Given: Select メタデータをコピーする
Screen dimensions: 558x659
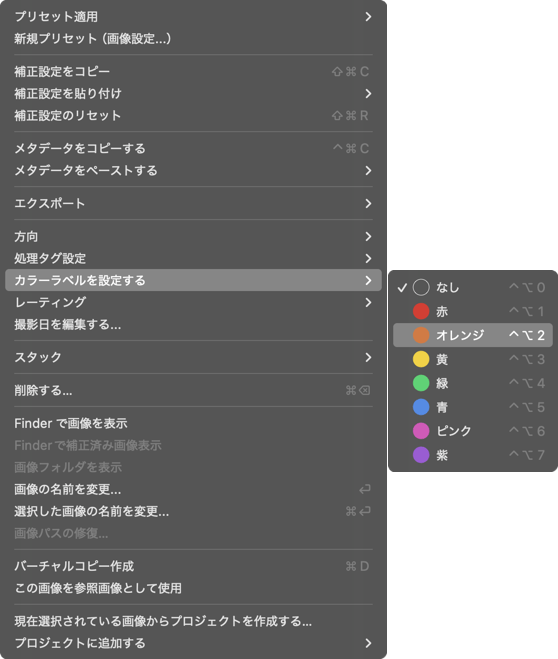Looking at the screenshot, I should (193, 148).
